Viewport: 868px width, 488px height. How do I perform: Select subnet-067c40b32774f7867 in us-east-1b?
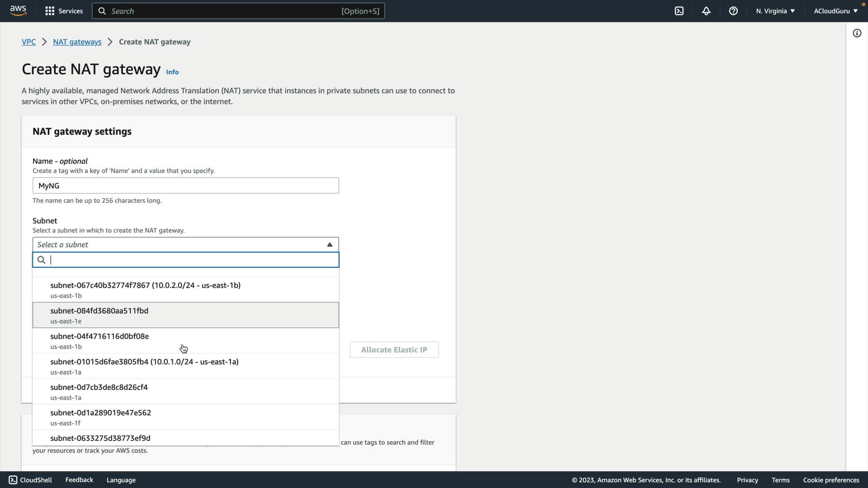click(x=145, y=290)
